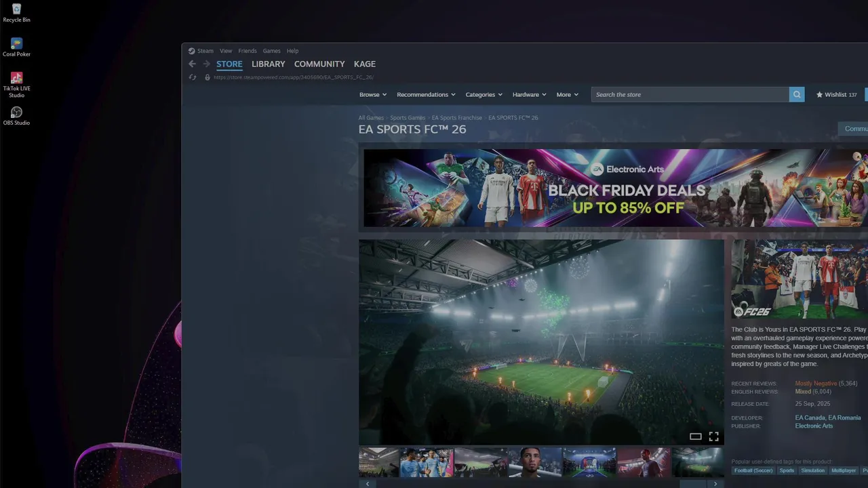Viewport: 868px width, 488px height.
Task: Click the main stadium screenshot viewer
Action: point(541,342)
